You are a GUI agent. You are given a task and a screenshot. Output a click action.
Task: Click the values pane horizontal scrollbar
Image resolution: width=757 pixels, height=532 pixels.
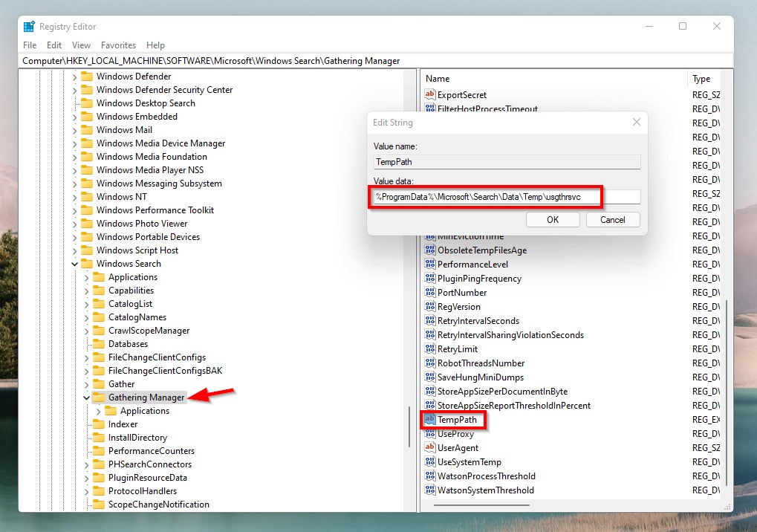481,505
